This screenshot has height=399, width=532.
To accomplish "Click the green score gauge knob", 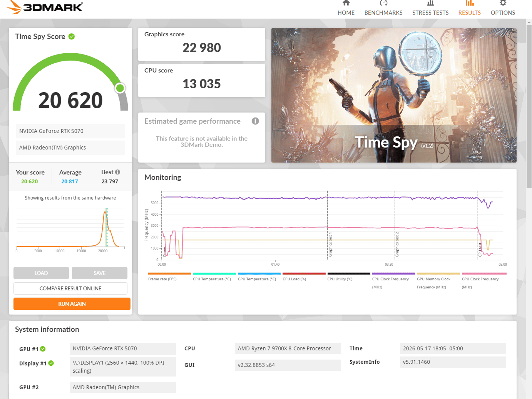I will (120, 88).
